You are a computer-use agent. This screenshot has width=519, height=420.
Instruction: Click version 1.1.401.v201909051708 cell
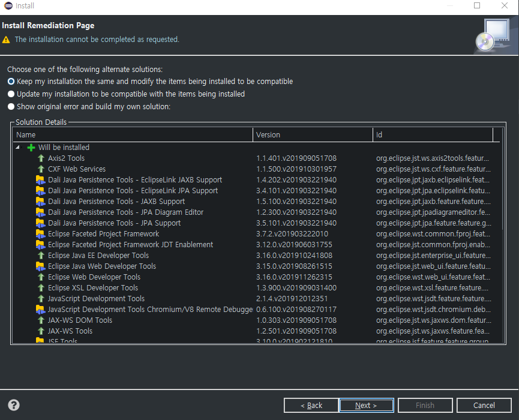[296, 158]
